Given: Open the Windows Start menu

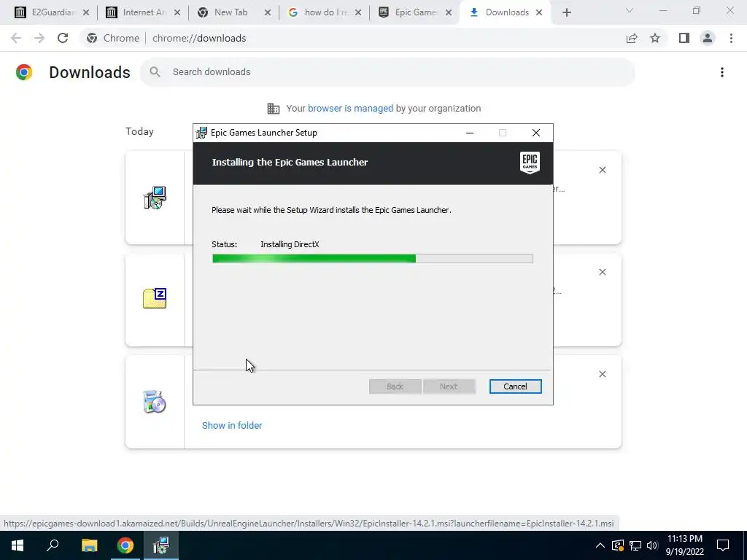Looking at the screenshot, I should click(x=18, y=545).
